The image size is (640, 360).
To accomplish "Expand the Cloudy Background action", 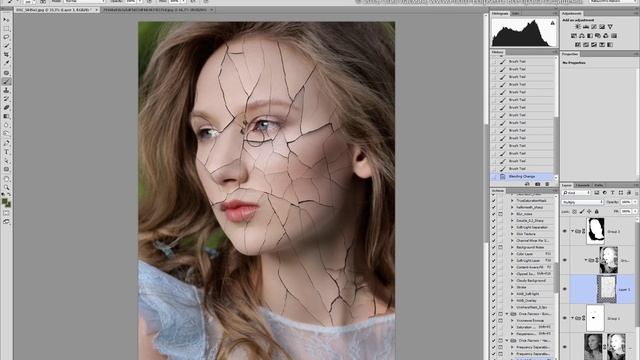I will point(512,281).
